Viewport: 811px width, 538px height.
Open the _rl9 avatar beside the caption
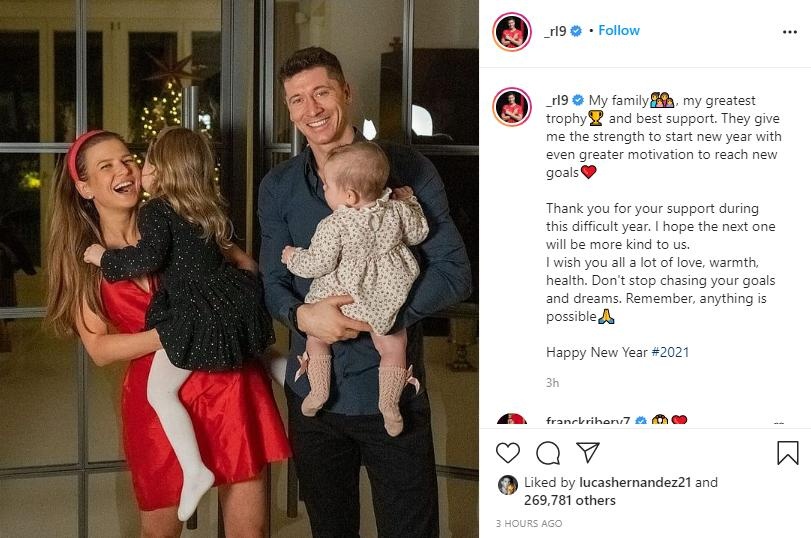point(512,107)
